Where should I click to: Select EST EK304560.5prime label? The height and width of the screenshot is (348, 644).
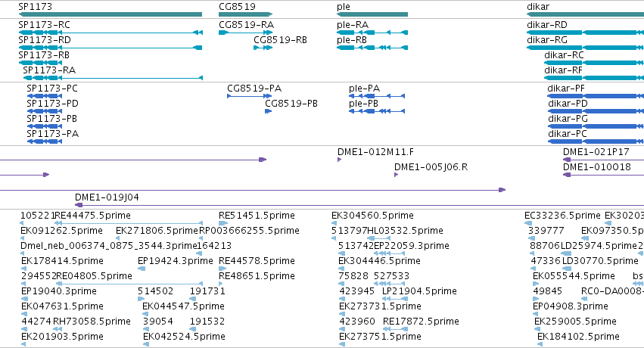coord(372,216)
